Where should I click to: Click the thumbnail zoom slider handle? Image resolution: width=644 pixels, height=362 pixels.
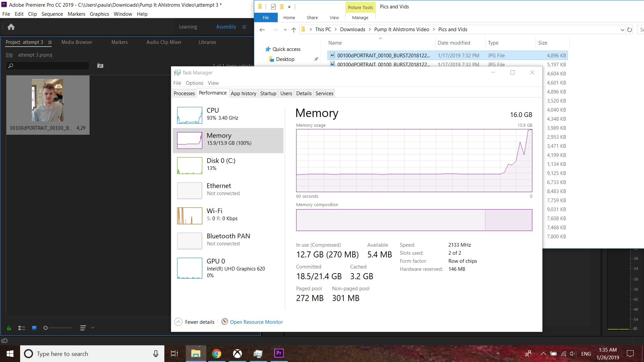point(46,328)
